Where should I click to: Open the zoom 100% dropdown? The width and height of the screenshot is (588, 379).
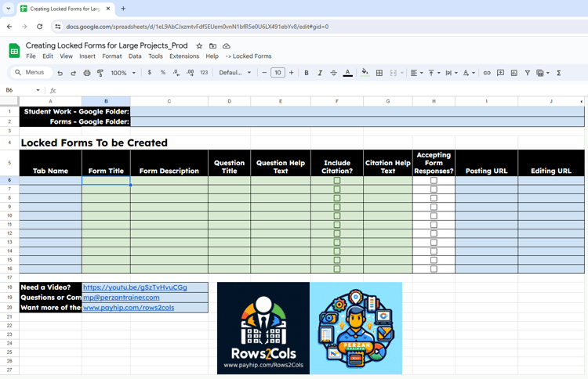click(x=123, y=73)
